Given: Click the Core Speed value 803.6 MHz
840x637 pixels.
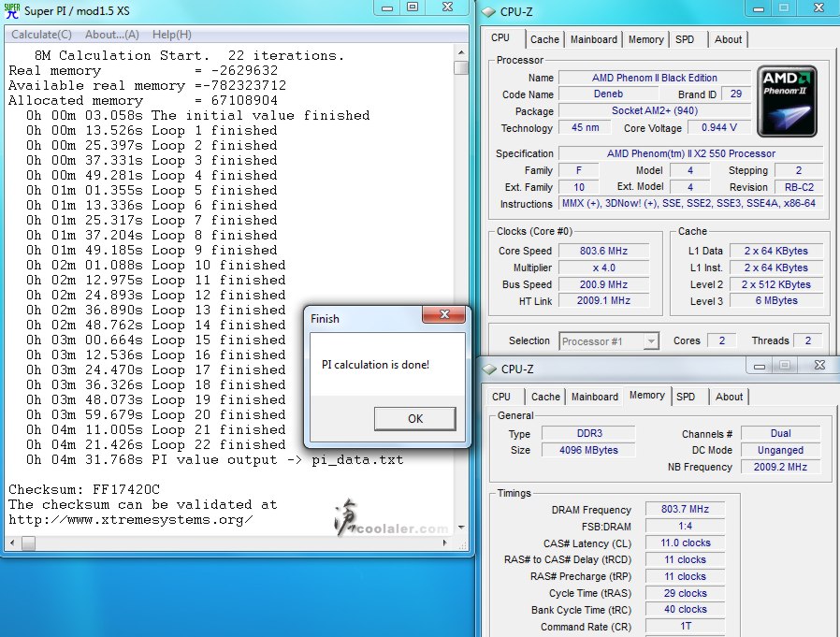Looking at the screenshot, I should coord(603,251).
